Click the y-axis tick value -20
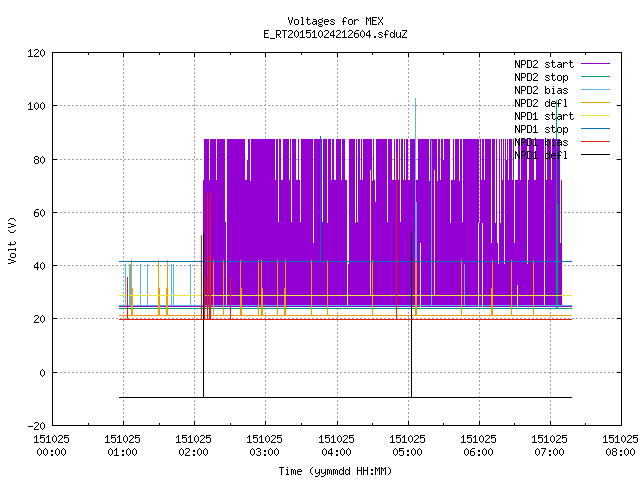640x480 pixels. tap(36, 426)
